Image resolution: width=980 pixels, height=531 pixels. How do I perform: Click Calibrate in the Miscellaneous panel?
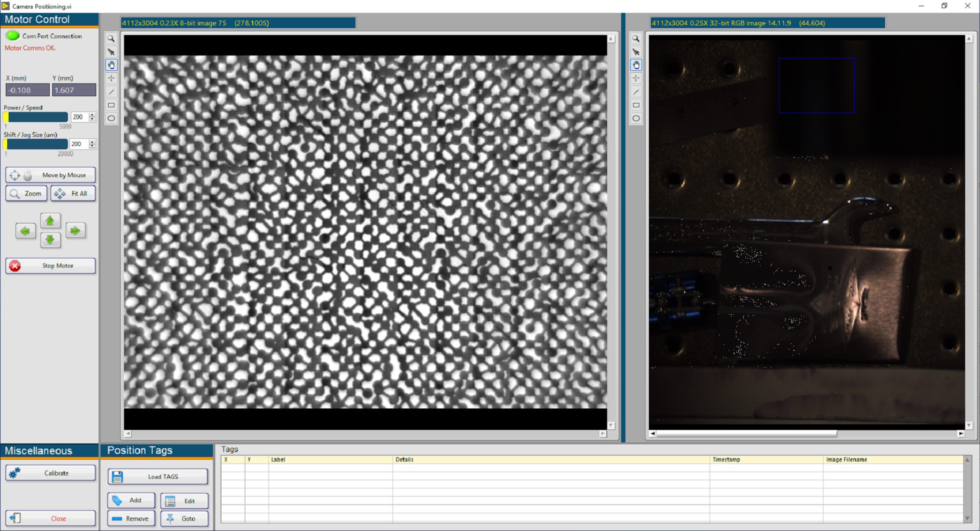tap(50, 473)
